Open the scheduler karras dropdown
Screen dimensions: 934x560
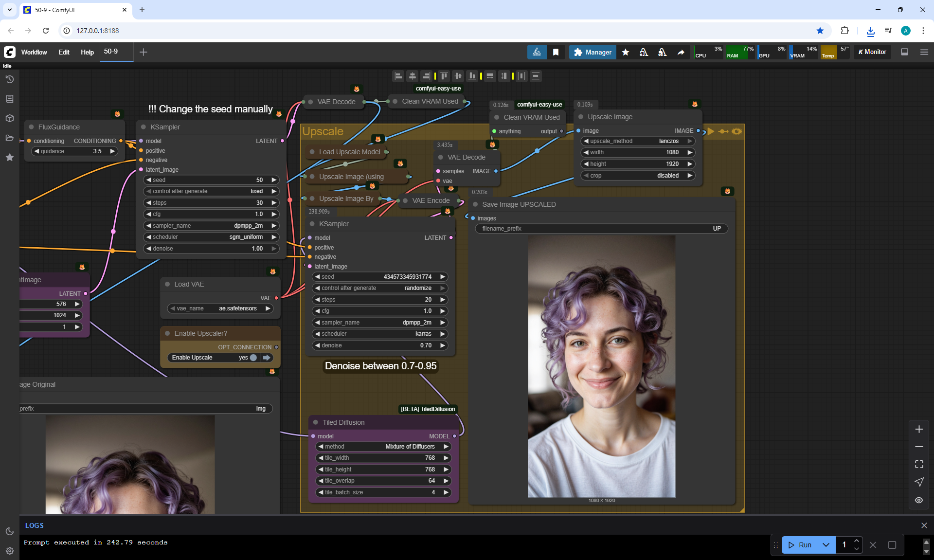[379, 334]
